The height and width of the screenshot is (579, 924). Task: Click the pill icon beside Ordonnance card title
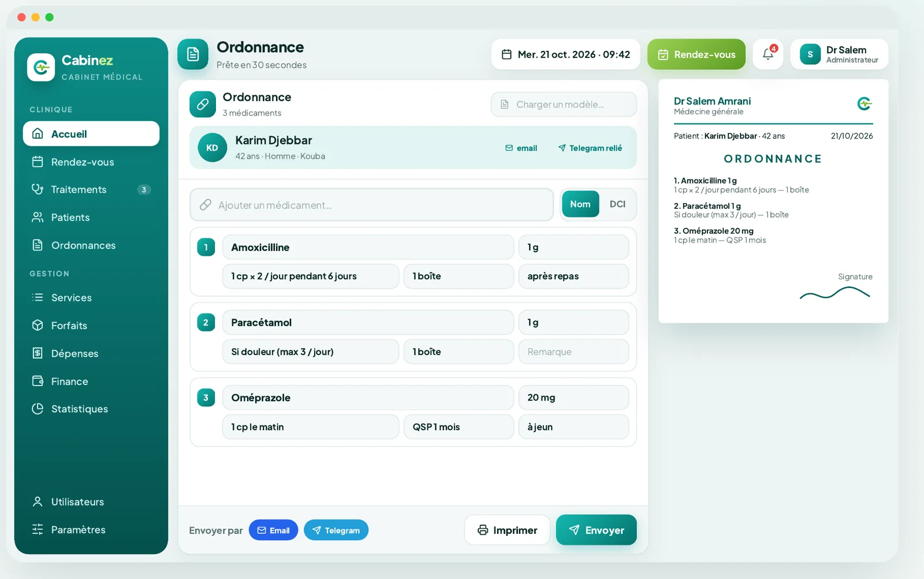click(203, 104)
